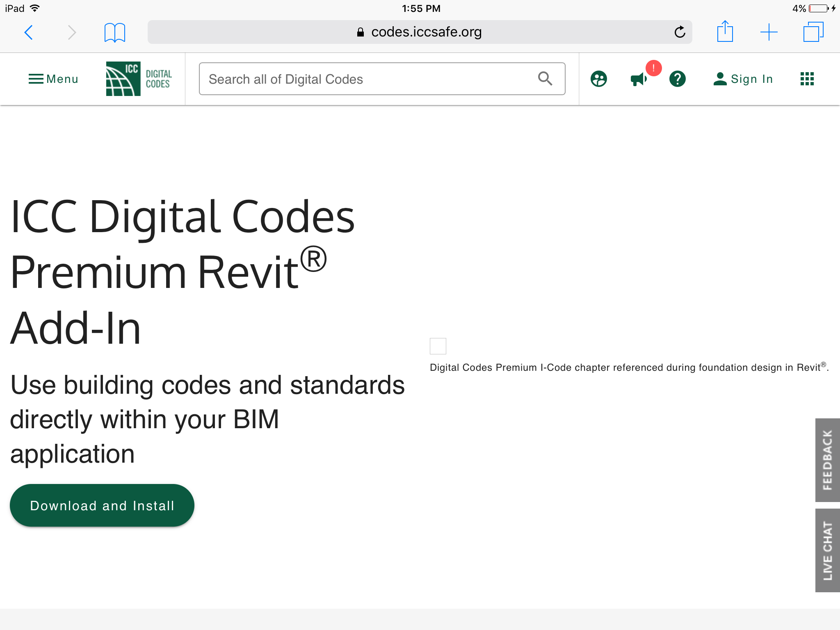Tap the Wi-Fi status icon
840x630 pixels.
point(35,8)
